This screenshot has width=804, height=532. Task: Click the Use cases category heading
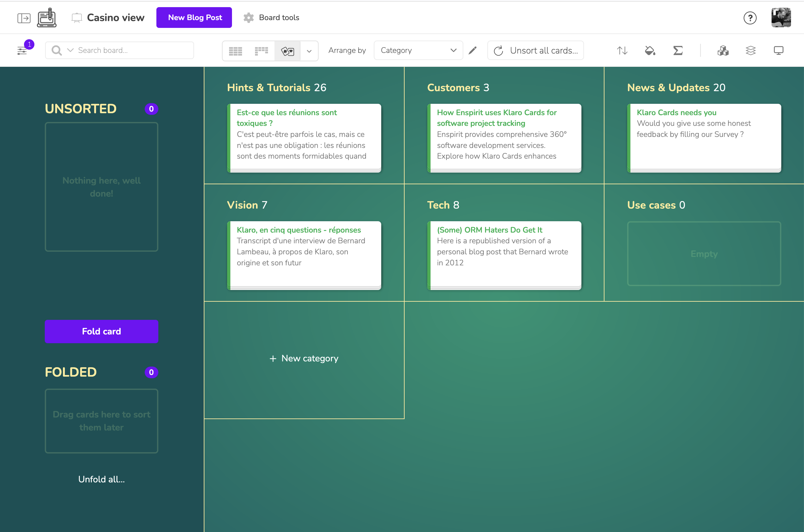[651, 205]
